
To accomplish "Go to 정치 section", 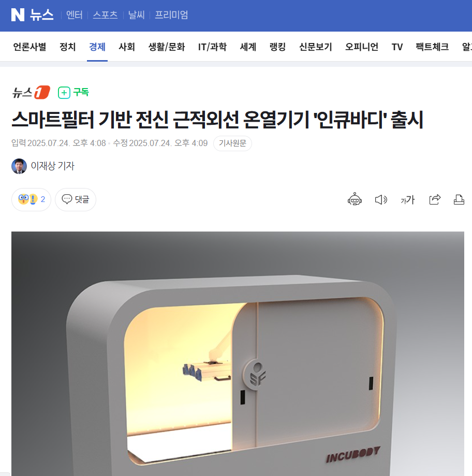I will tap(67, 47).
